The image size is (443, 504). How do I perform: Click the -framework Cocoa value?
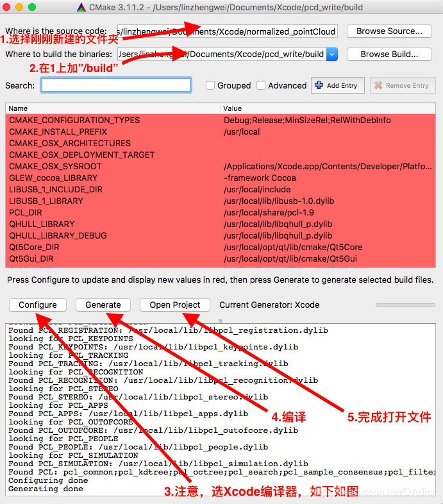pos(260,178)
